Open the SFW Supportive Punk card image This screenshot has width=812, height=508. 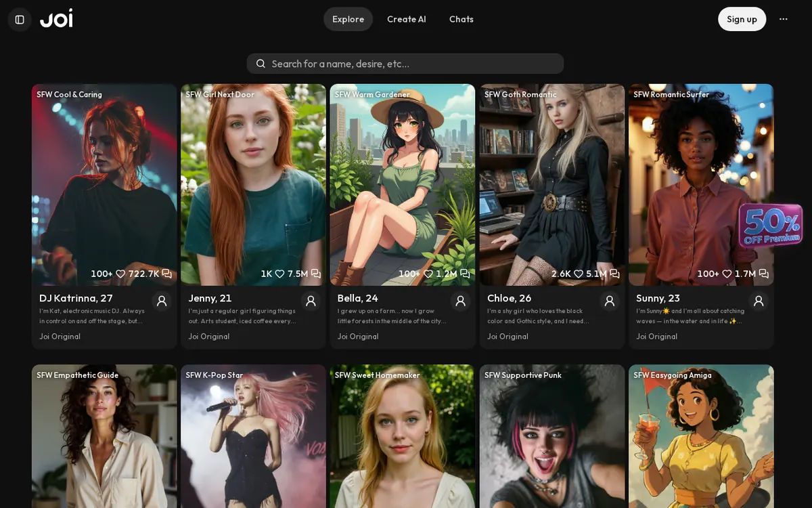(x=552, y=436)
